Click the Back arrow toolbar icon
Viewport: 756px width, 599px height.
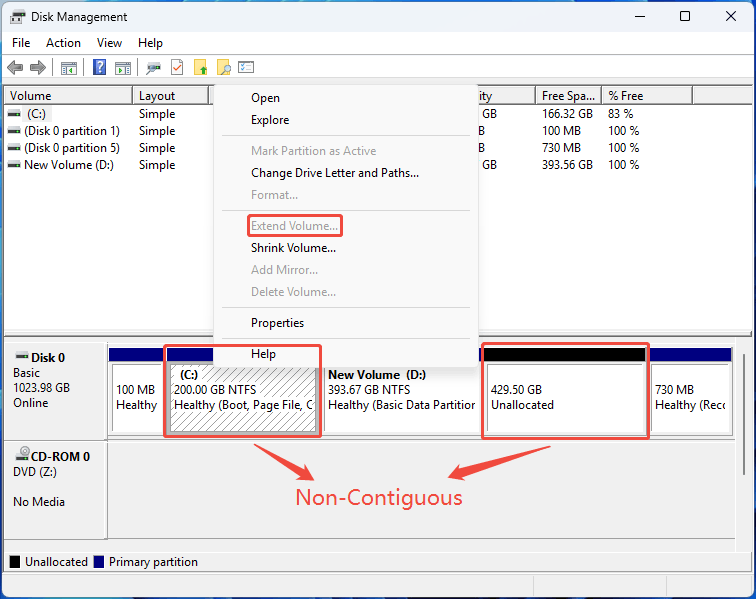coord(15,68)
